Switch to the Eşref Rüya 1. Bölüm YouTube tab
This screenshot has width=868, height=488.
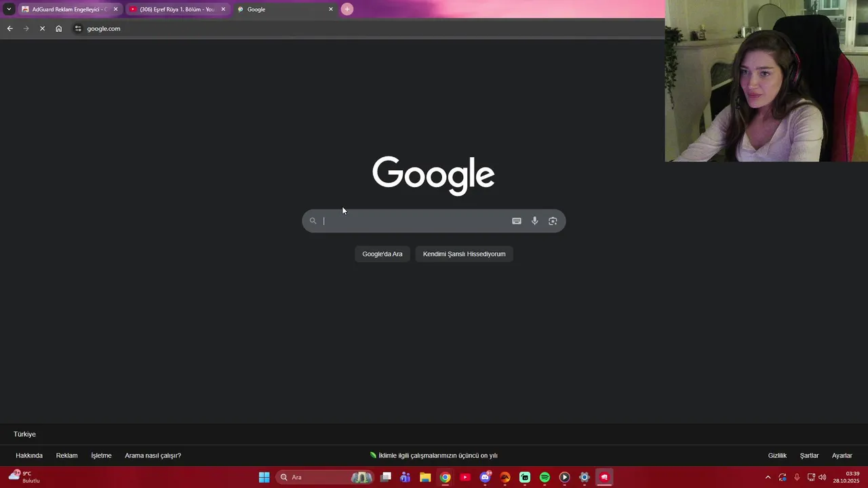[x=177, y=9]
